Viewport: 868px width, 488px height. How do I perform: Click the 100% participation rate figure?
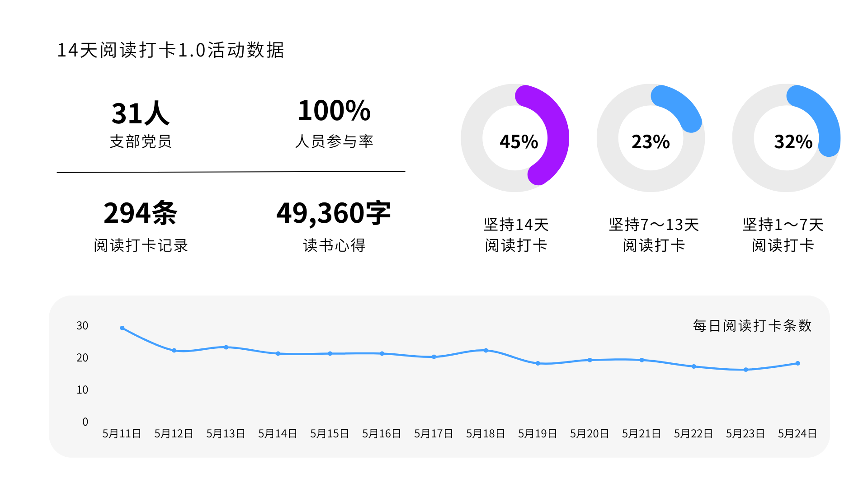click(x=334, y=111)
